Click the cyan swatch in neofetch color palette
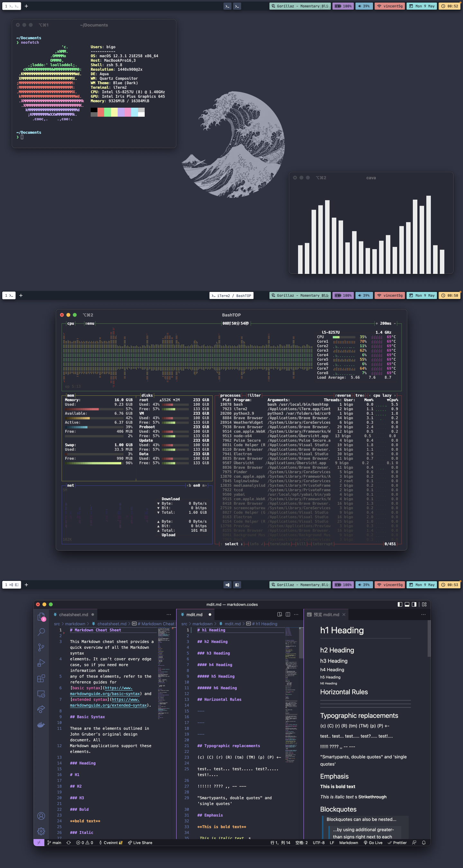Screen dimensions: 463x868 pos(134,112)
